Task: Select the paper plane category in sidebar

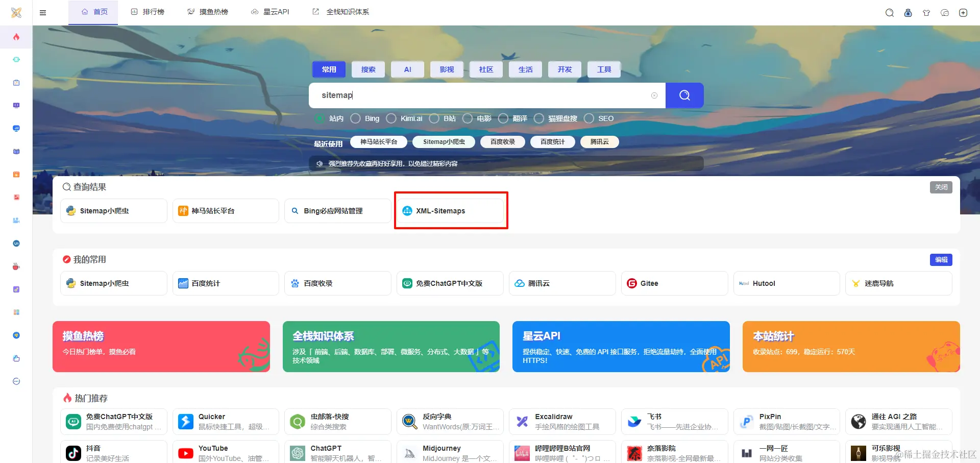Action: [16, 335]
